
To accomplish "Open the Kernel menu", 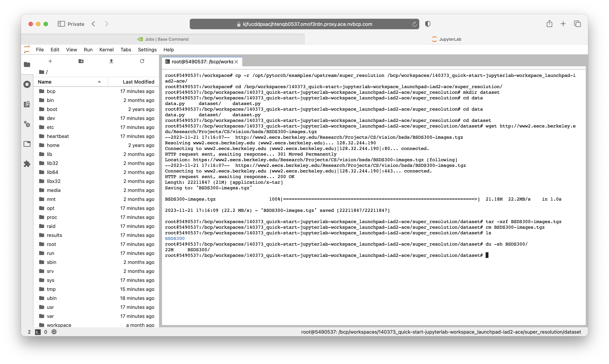I will pyautogui.click(x=106, y=49).
